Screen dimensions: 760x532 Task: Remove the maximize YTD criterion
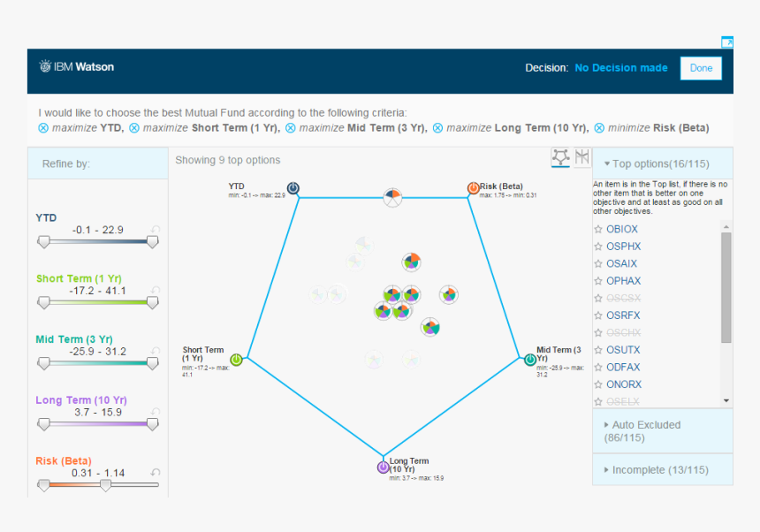pos(43,128)
